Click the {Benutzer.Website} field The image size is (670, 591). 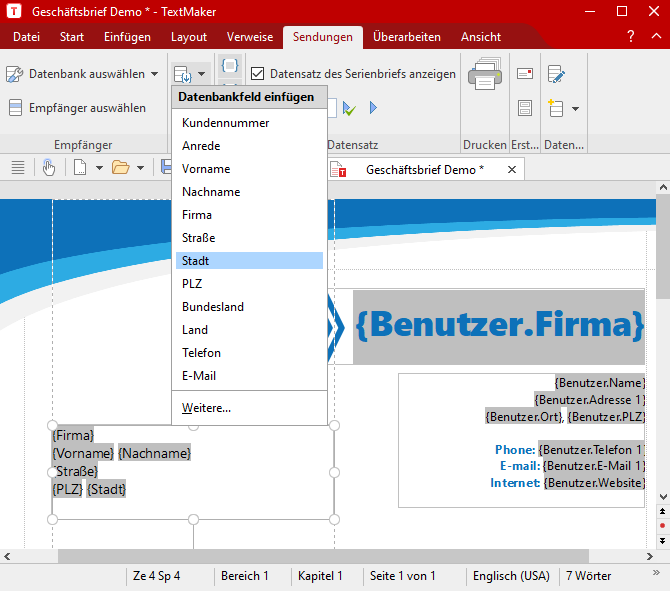(x=594, y=483)
